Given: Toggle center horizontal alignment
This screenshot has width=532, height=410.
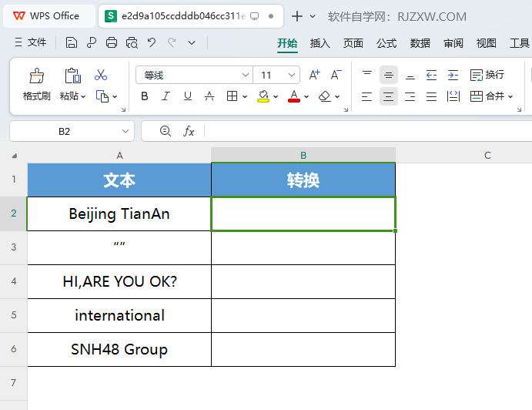Looking at the screenshot, I should 389,96.
